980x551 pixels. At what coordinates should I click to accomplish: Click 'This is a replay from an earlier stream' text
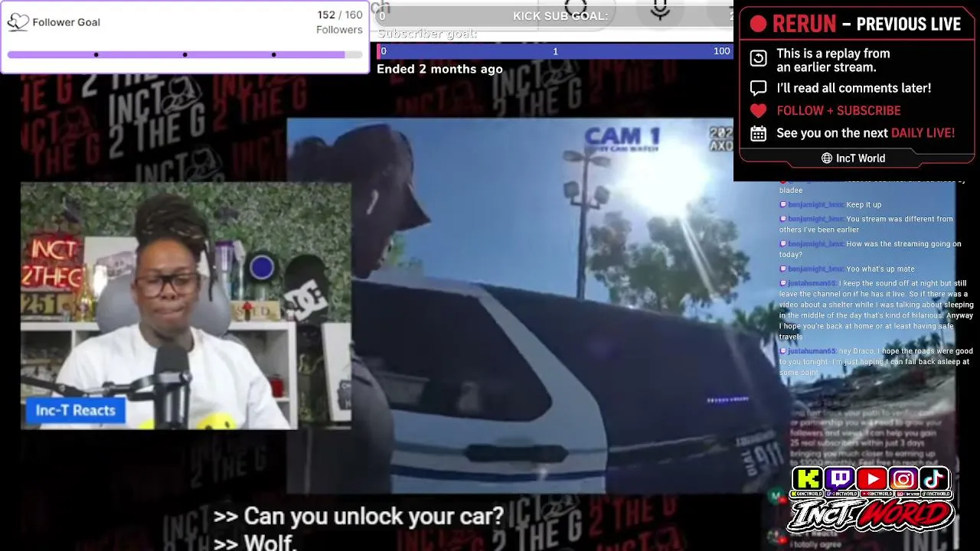point(833,60)
